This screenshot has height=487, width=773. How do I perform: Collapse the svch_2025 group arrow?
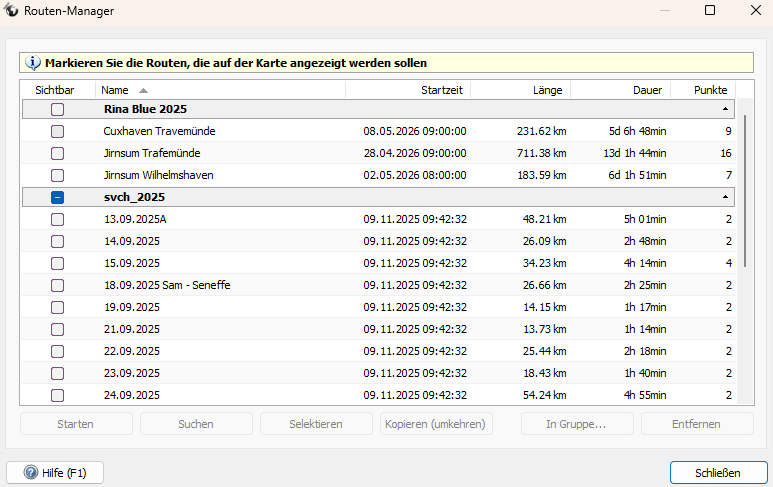(x=725, y=197)
